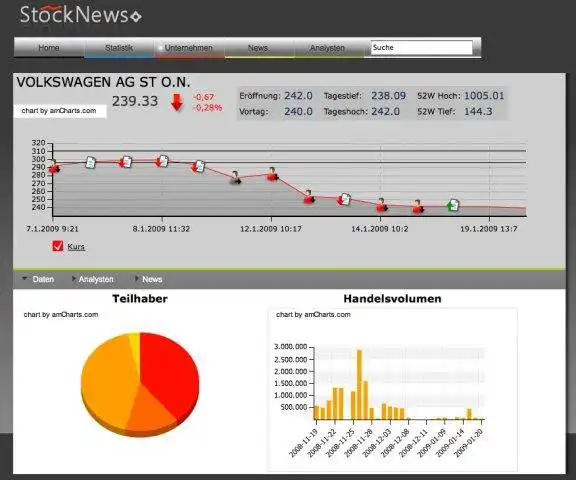
Task: Select the red analyst marker near 252 after the price drop
Action: click(x=309, y=197)
